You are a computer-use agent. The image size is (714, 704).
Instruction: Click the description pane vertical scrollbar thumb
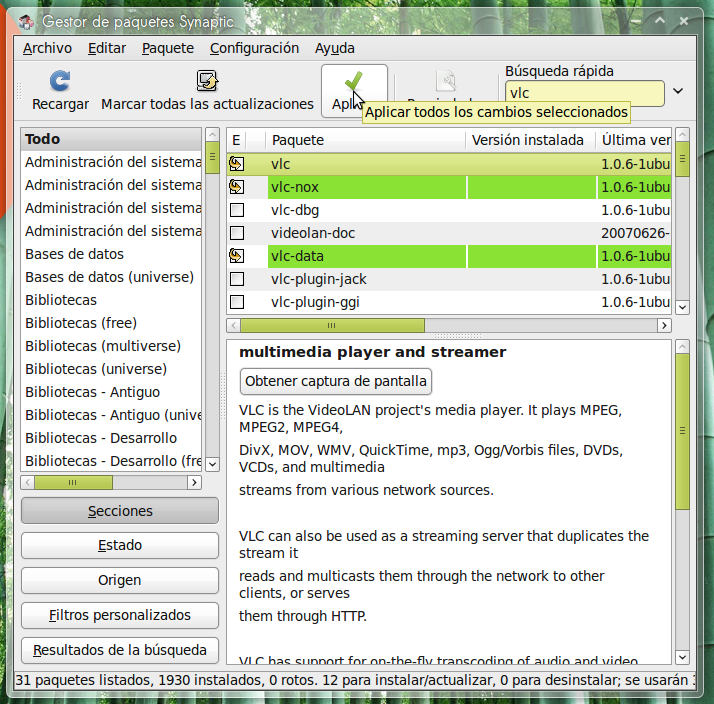[682, 431]
